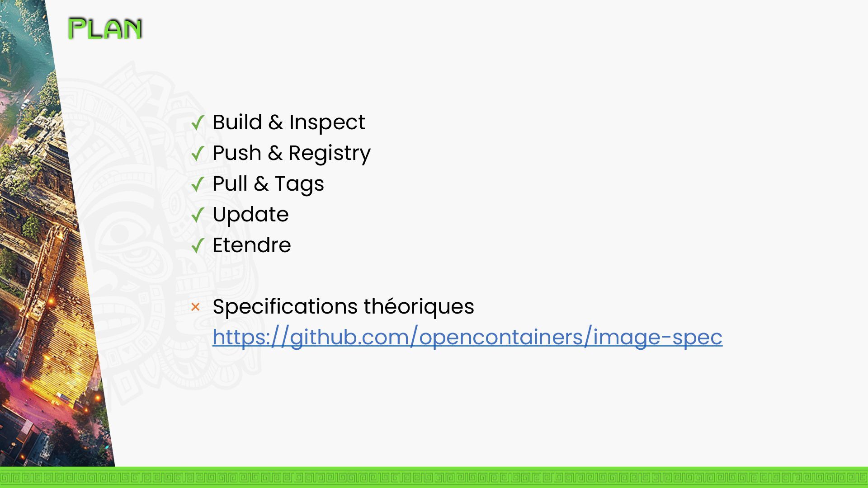Click the Etendre text item
The width and height of the screenshot is (868, 488).
point(252,245)
